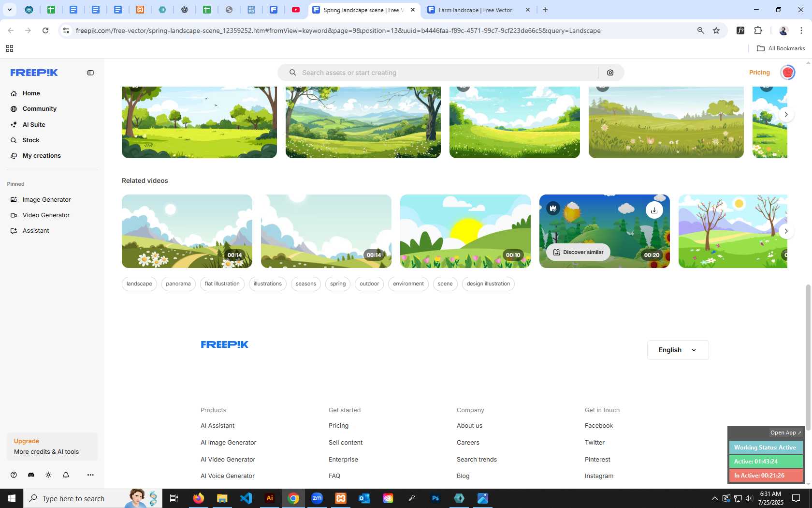Bookmark this page star icon
The width and height of the screenshot is (812, 508).
716,30
